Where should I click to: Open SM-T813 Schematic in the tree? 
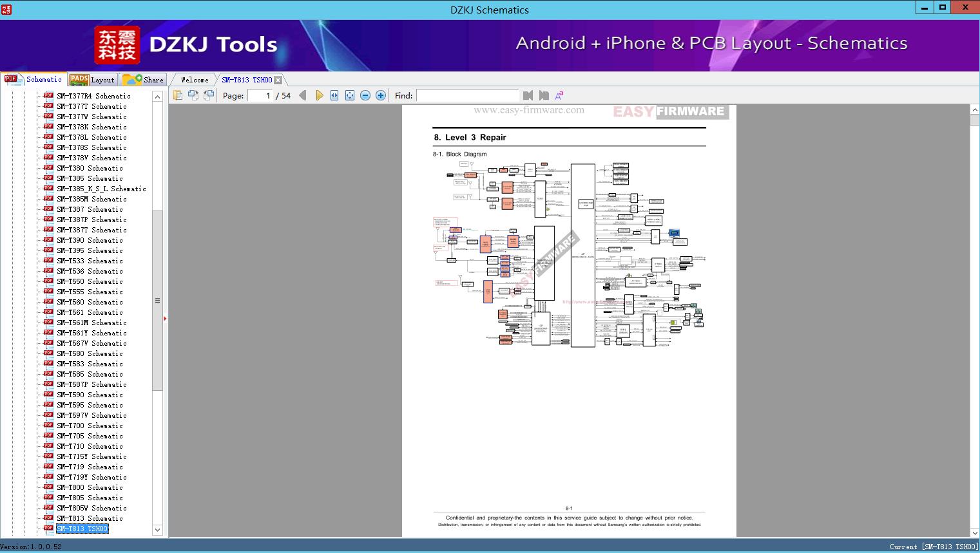90,518
